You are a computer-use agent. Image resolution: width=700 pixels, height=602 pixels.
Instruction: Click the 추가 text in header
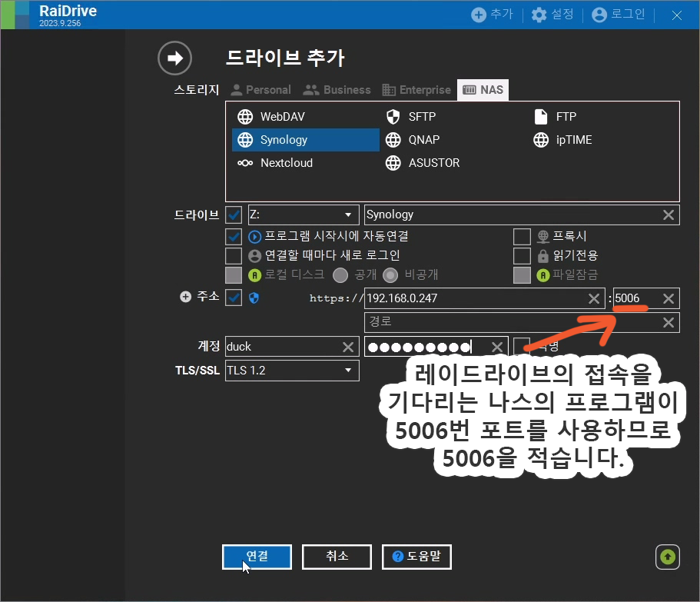pyautogui.click(x=502, y=15)
